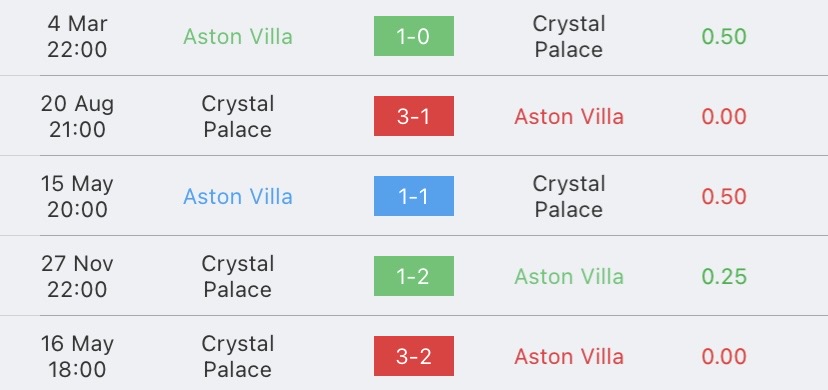Select blue Aston Villa in 15 May match
The height and width of the screenshot is (390, 828).
[238, 196]
